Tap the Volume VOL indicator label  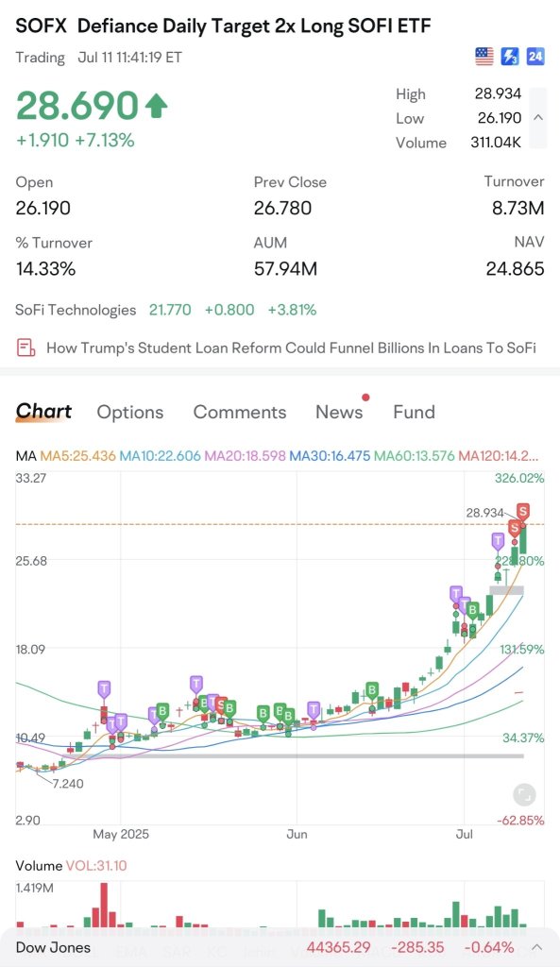(x=71, y=865)
